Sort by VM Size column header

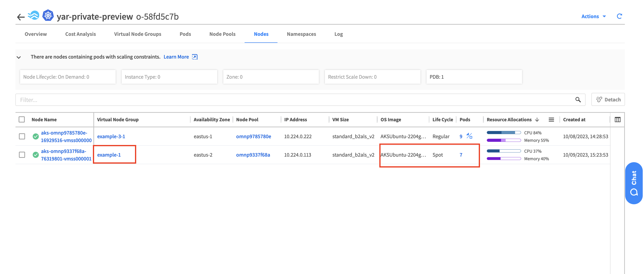point(340,120)
